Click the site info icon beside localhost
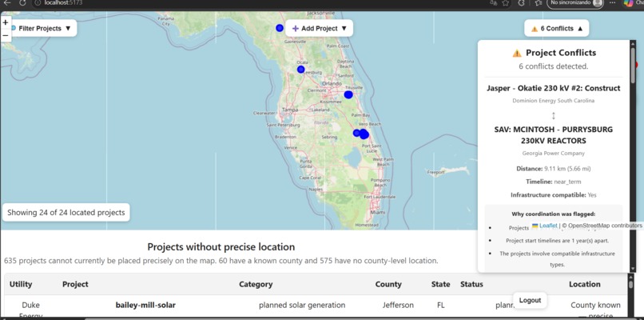The width and height of the screenshot is (644, 320). [38, 3]
